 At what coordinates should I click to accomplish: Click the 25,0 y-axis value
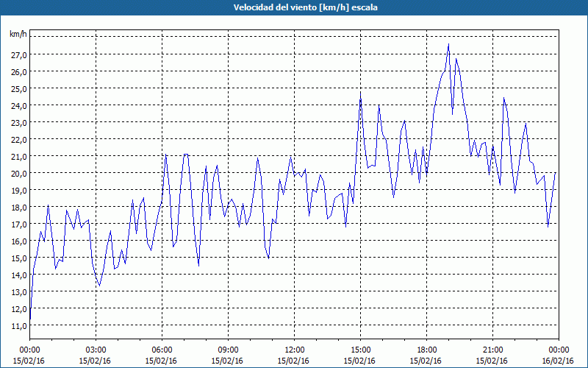pyautogui.click(x=18, y=88)
